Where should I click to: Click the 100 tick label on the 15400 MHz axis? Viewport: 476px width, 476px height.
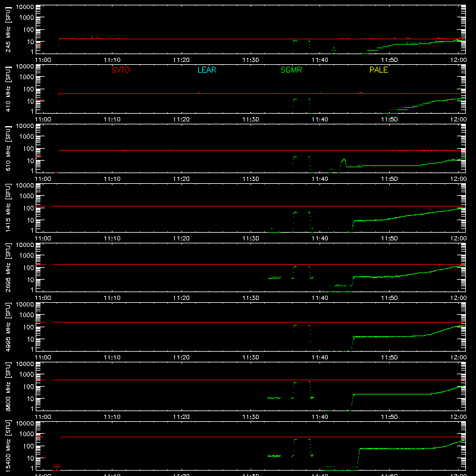(x=29, y=446)
